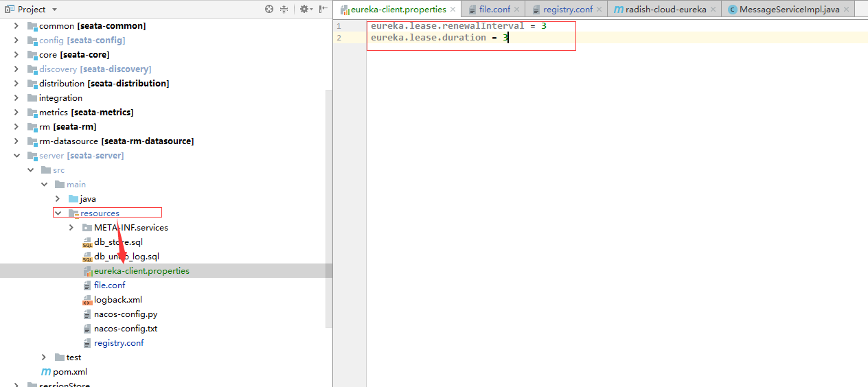Expand the distribution [seata-distribution] module
Screen dimensions: 868x387
tap(16, 83)
